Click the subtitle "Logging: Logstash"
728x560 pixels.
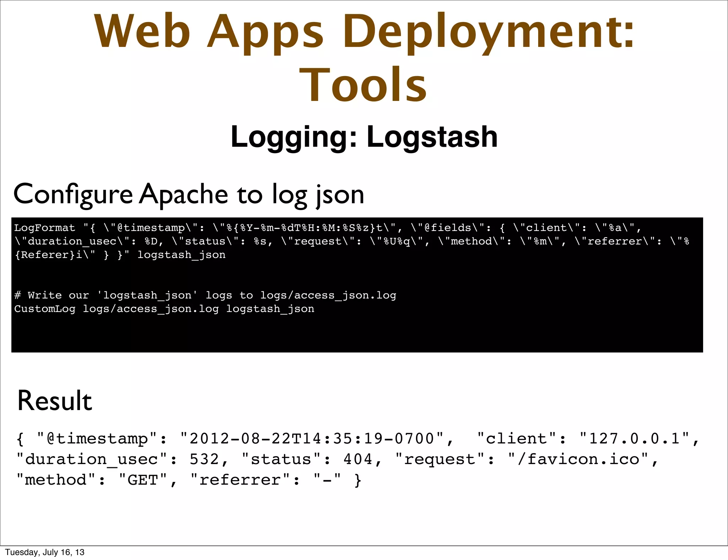pos(364,137)
